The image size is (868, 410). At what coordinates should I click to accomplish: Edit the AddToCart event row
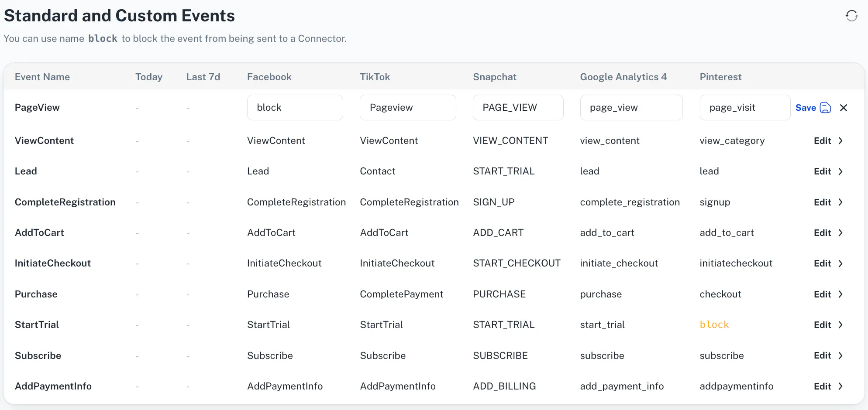coord(822,233)
